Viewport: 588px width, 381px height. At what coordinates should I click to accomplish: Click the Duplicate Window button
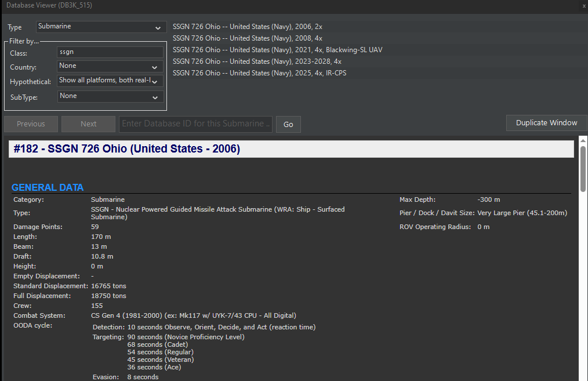(546, 123)
